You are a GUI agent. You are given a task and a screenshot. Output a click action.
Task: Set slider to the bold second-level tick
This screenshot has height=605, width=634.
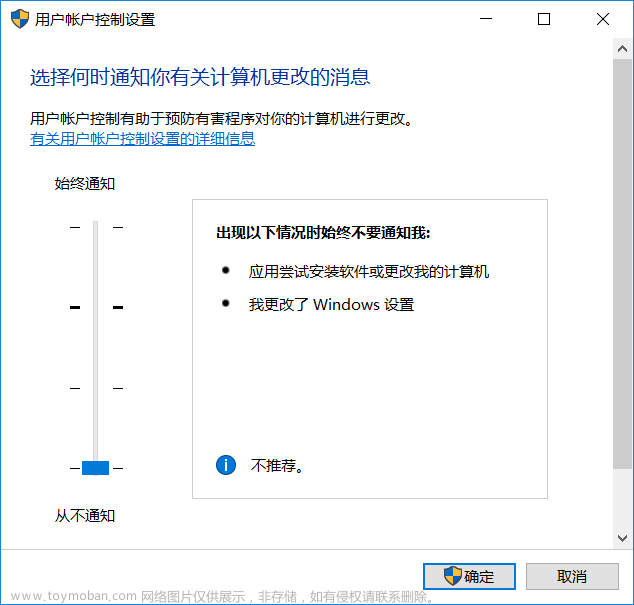[x=96, y=307]
